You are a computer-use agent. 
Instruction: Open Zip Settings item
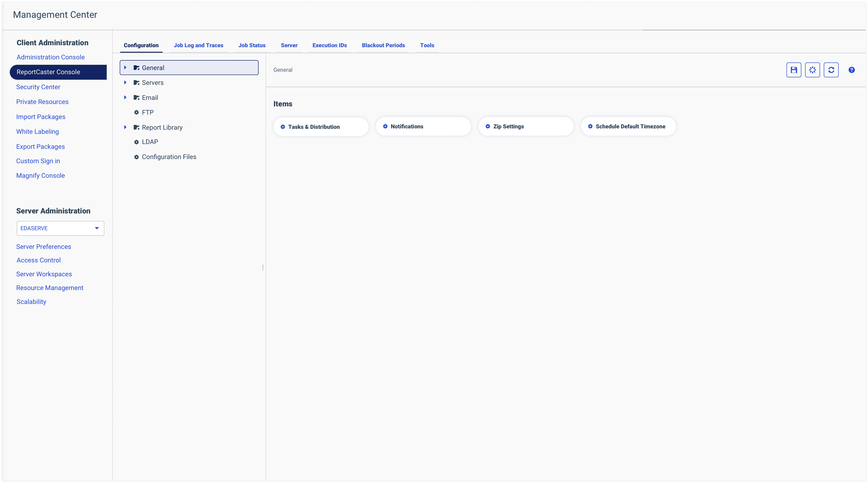coord(525,126)
